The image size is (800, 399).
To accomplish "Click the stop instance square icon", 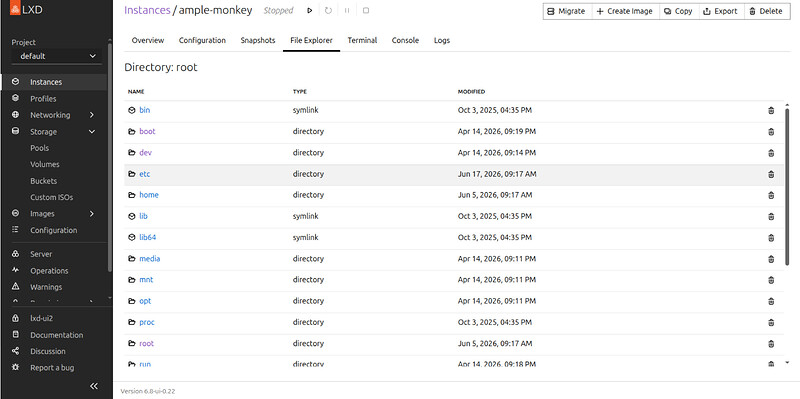I will [x=366, y=11].
